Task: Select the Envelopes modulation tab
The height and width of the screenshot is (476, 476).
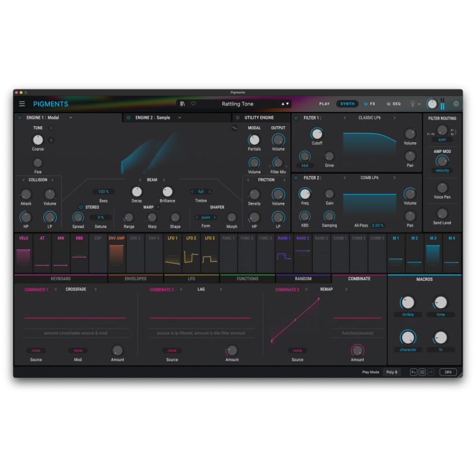Action: [136, 278]
